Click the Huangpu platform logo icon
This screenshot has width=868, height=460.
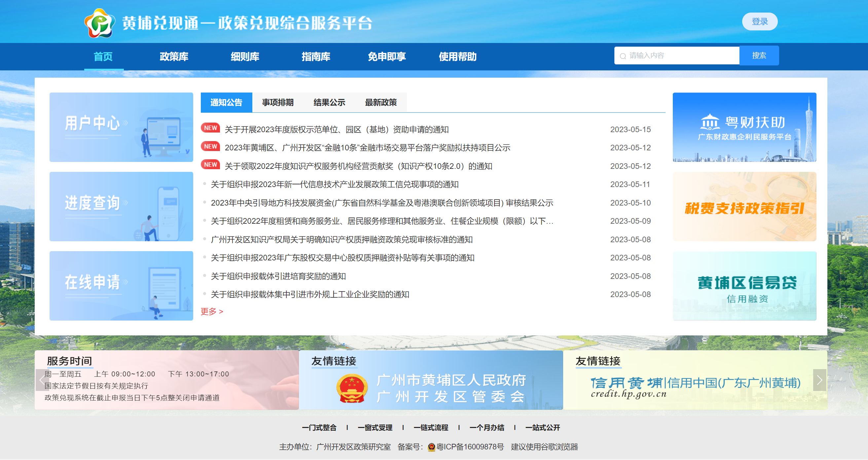[99, 23]
